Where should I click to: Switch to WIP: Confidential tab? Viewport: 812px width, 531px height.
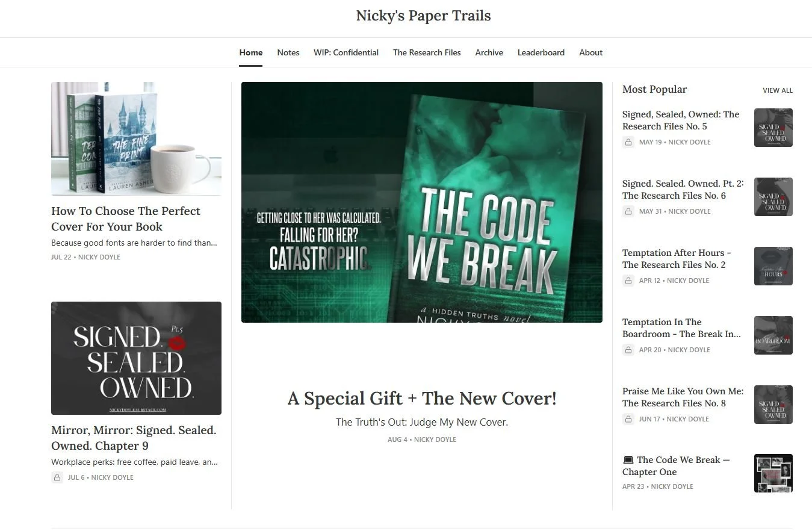coord(346,52)
